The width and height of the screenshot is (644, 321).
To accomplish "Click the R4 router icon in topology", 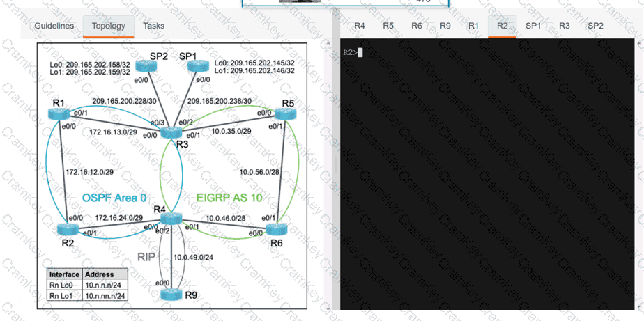I will point(172,219).
